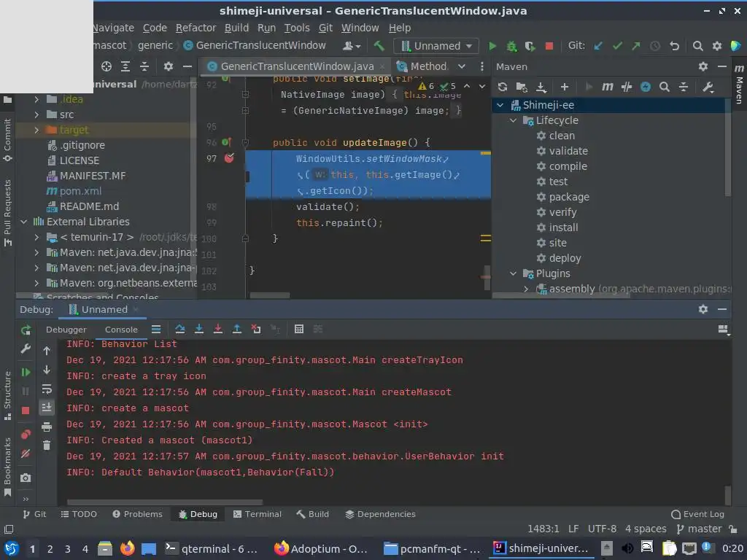747x560 pixels.
Task: Expand the target folder
Action: [x=36, y=130]
